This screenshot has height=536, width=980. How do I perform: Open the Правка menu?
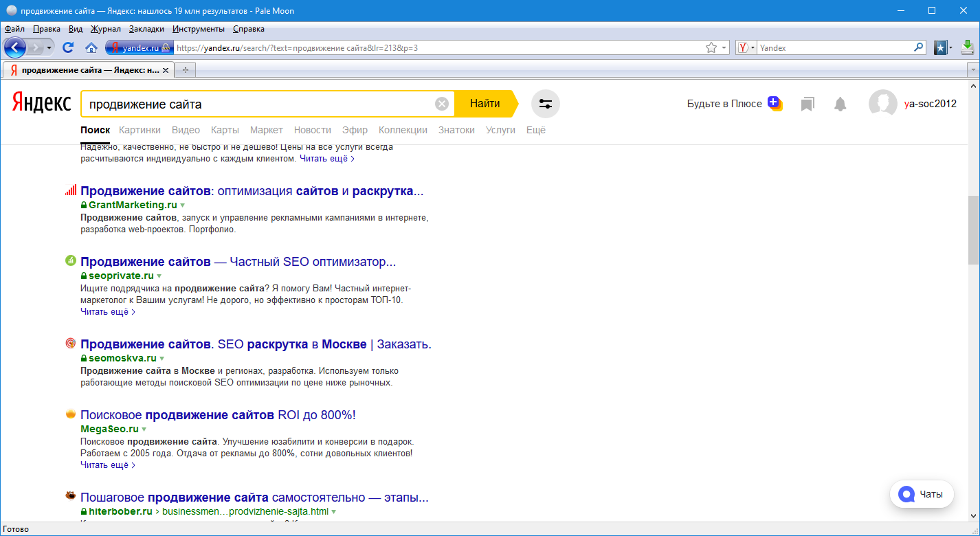[47, 29]
